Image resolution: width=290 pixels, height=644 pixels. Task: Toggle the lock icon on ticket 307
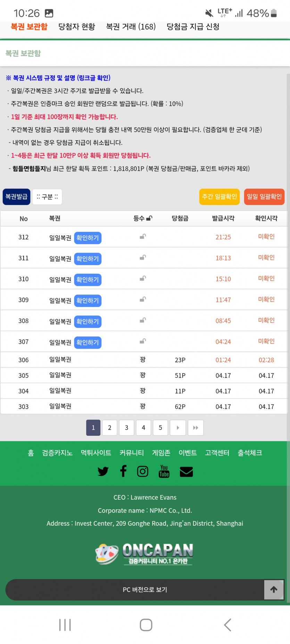coord(143,341)
